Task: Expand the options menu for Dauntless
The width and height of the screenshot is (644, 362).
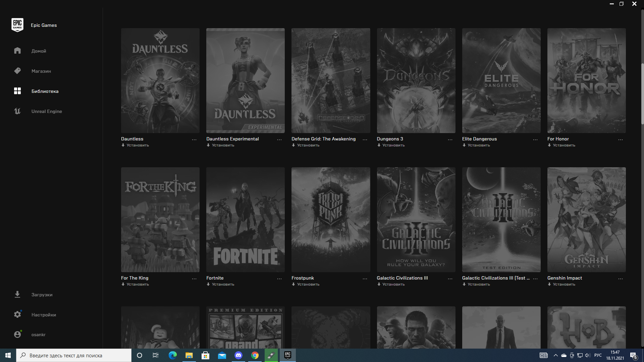Action: click(194, 139)
